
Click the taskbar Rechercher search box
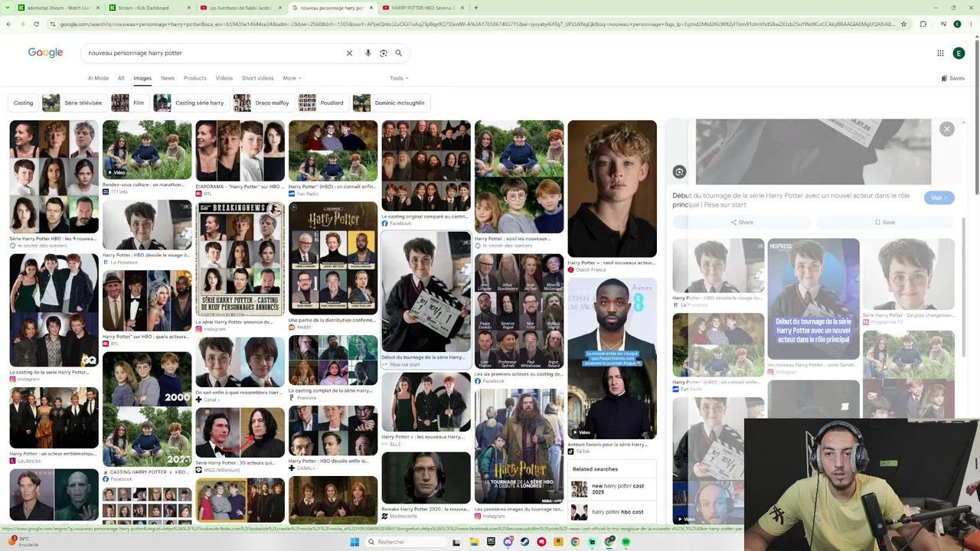tap(406, 542)
